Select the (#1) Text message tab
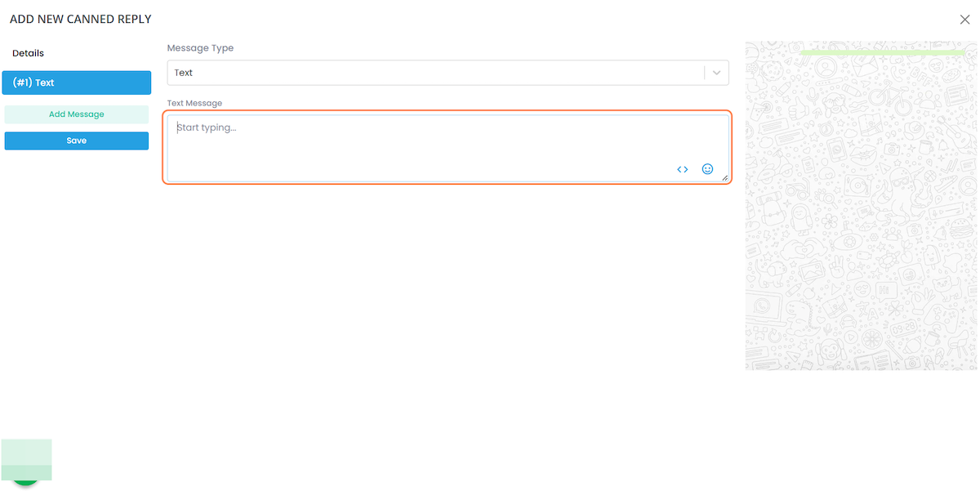This screenshot has width=980, height=491. pos(77,83)
